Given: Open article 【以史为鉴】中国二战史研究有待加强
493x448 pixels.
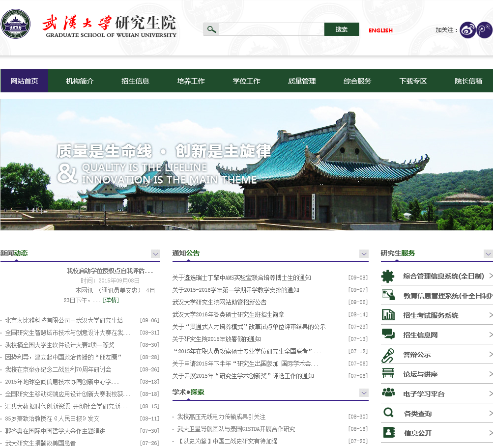Looking at the screenshot, I should pos(227,441).
